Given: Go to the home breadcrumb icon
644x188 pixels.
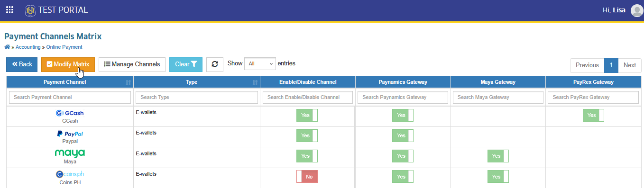Looking at the screenshot, I should (x=7, y=47).
